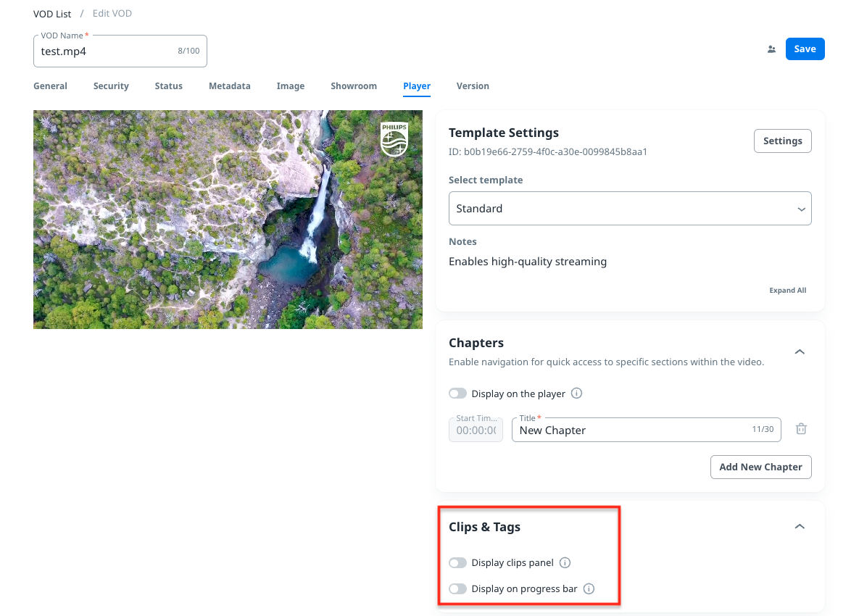Image resolution: width=859 pixels, height=616 pixels.
Task: Click info icon beside Display on progress bar
Action: coord(589,589)
